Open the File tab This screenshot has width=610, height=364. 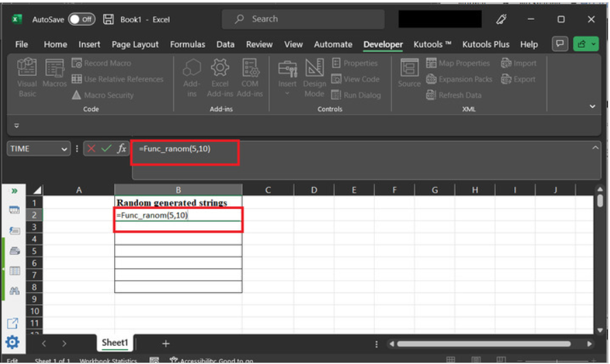(21, 44)
